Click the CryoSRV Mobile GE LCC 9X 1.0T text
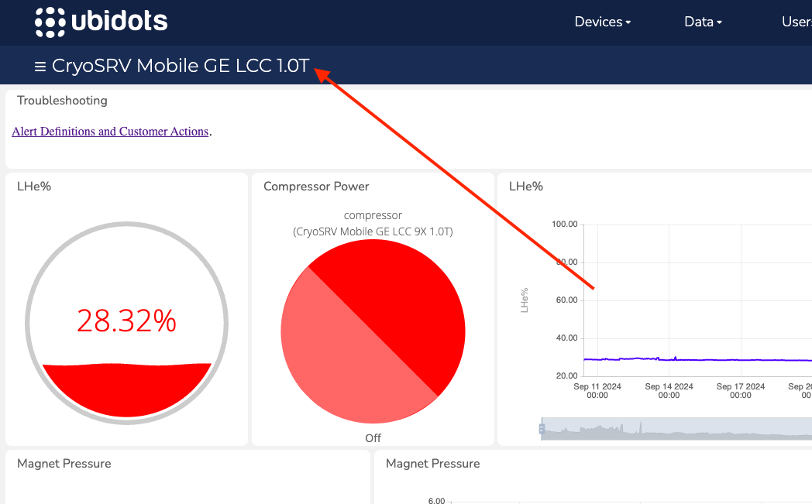Image resolution: width=812 pixels, height=504 pixels. point(373,231)
